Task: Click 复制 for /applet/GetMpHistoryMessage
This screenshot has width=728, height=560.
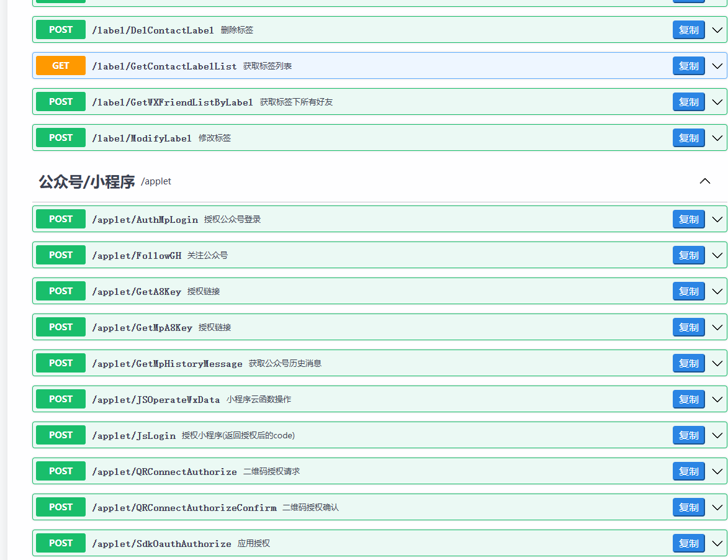Action: 688,363
